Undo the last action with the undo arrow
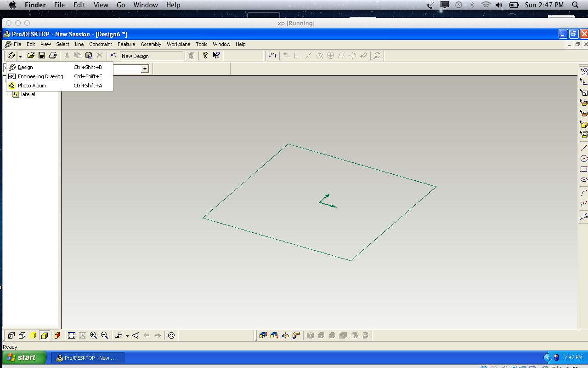This screenshot has height=368, width=588. pyautogui.click(x=113, y=56)
